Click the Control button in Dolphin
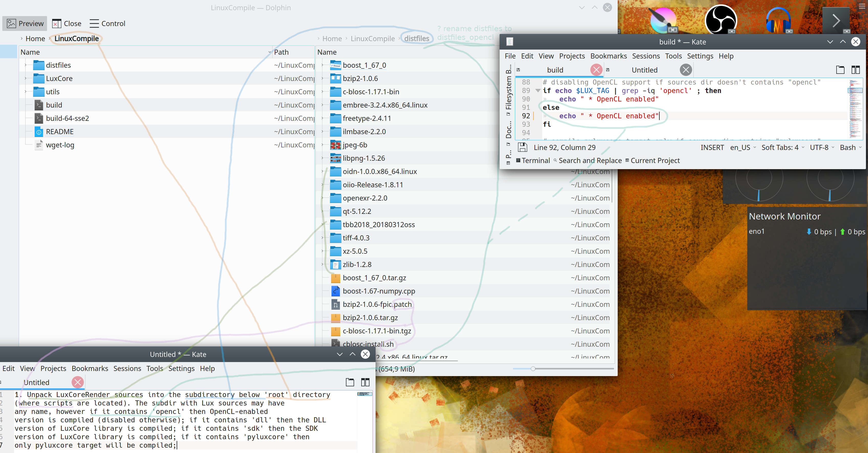 pos(107,24)
